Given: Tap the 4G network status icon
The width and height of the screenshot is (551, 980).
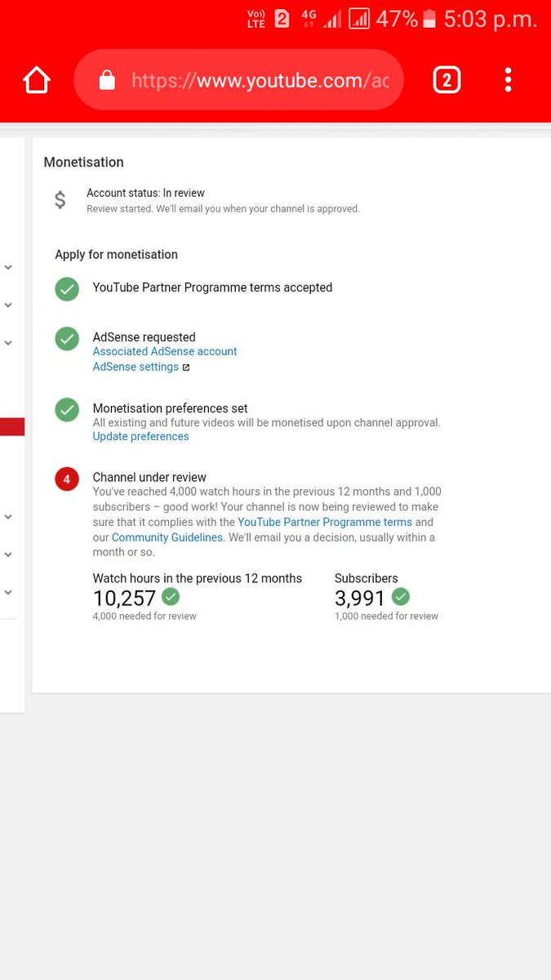Looking at the screenshot, I should [309, 19].
